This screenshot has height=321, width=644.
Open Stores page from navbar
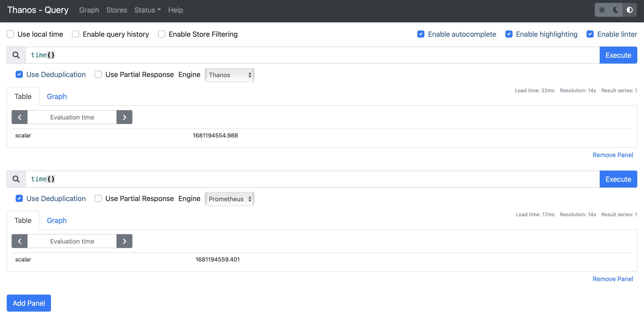tap(117, 10)
